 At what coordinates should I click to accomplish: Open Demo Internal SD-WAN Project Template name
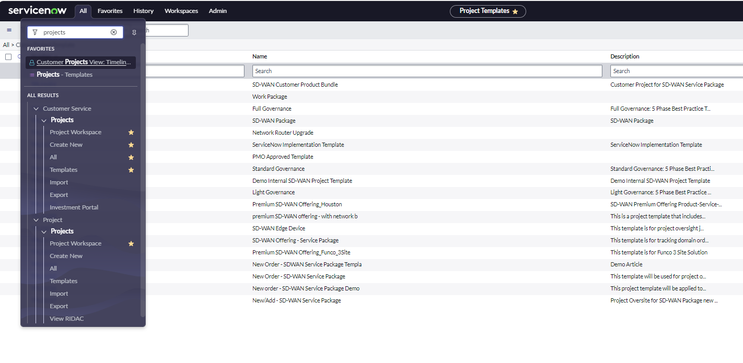point(302,181)
